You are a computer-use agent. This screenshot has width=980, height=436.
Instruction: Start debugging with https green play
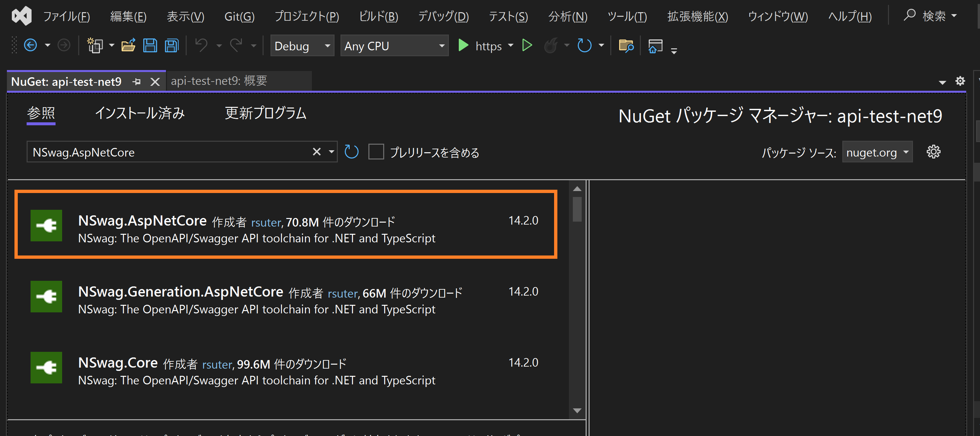pos(463,45)
